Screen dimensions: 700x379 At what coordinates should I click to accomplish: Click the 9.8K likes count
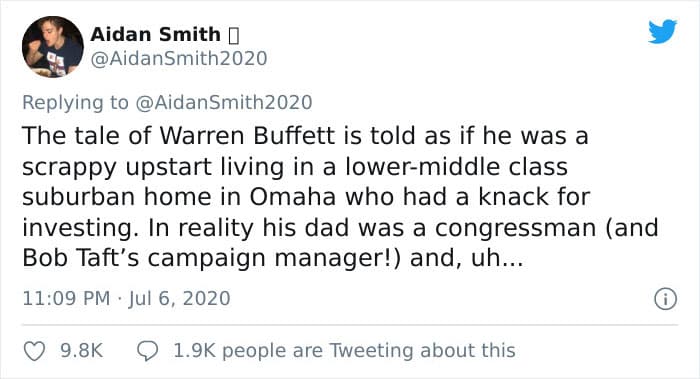[x=82, y=351]
